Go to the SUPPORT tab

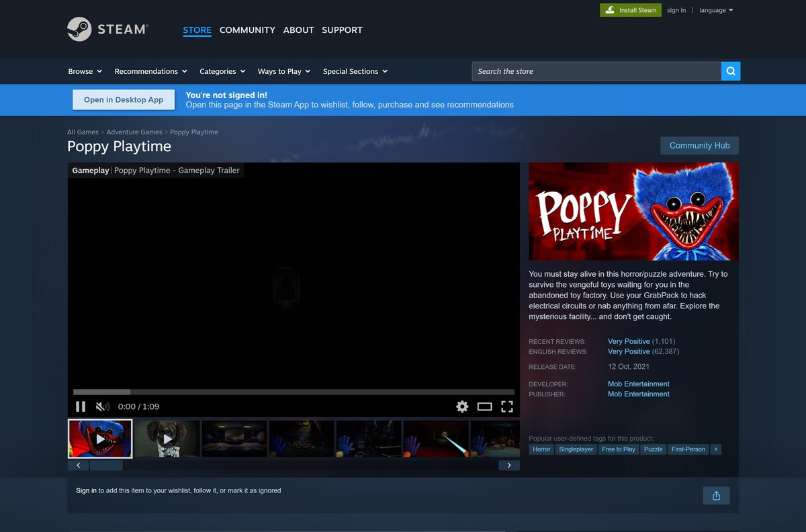coord(342,30)
